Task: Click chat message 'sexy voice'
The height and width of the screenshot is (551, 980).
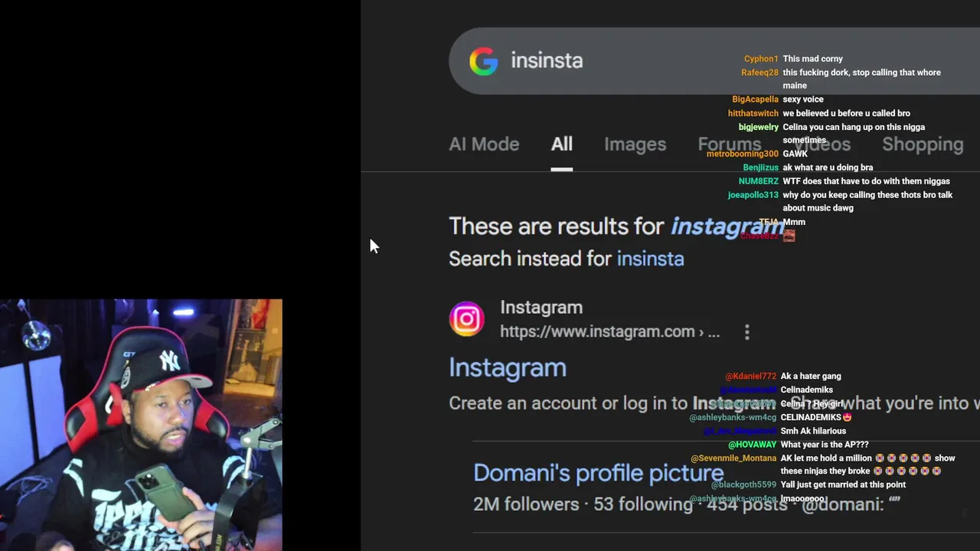Action: click(x=803, y=99)
